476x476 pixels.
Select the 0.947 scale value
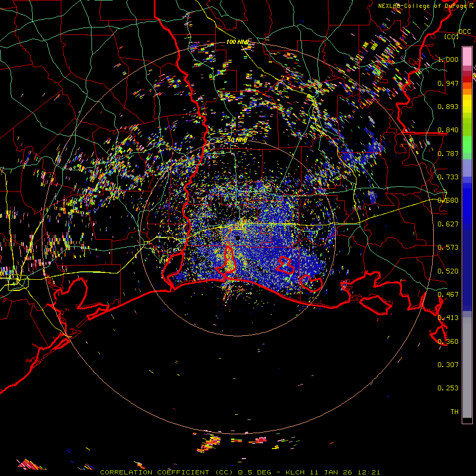tap(448, 83)
